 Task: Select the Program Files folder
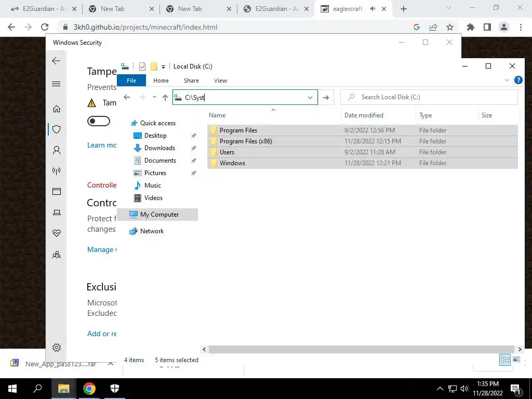coord(362,130)
